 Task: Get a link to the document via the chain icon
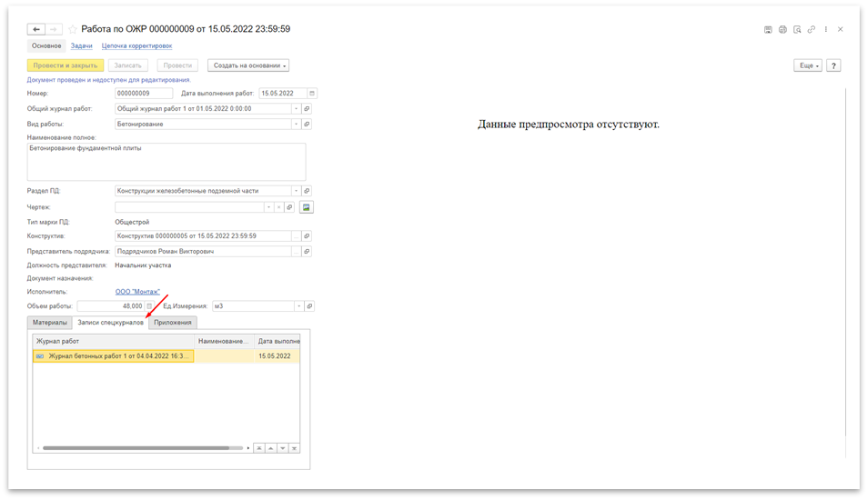812,29
